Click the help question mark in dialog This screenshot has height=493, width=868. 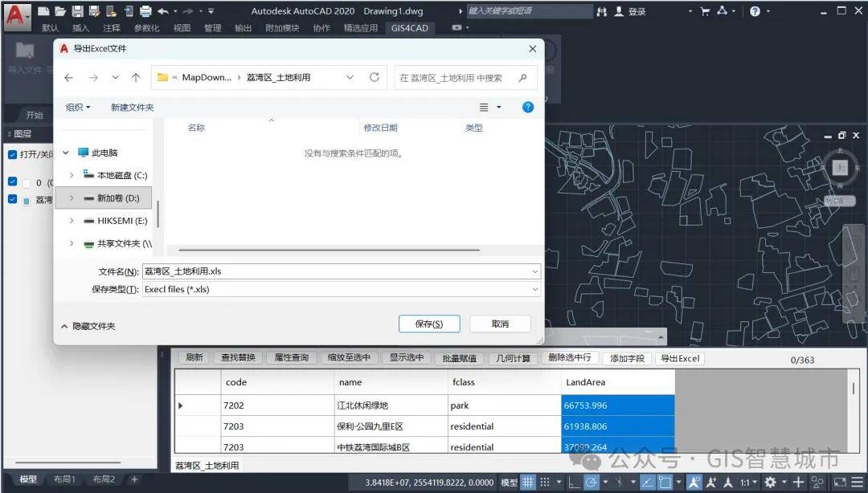pyautogui.click(x=528, y=107)
